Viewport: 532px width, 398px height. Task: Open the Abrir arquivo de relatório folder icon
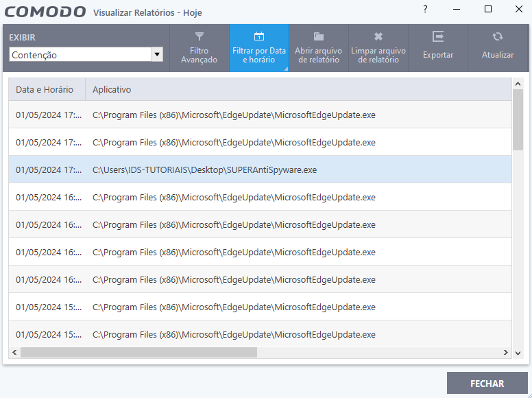(319, 37)
